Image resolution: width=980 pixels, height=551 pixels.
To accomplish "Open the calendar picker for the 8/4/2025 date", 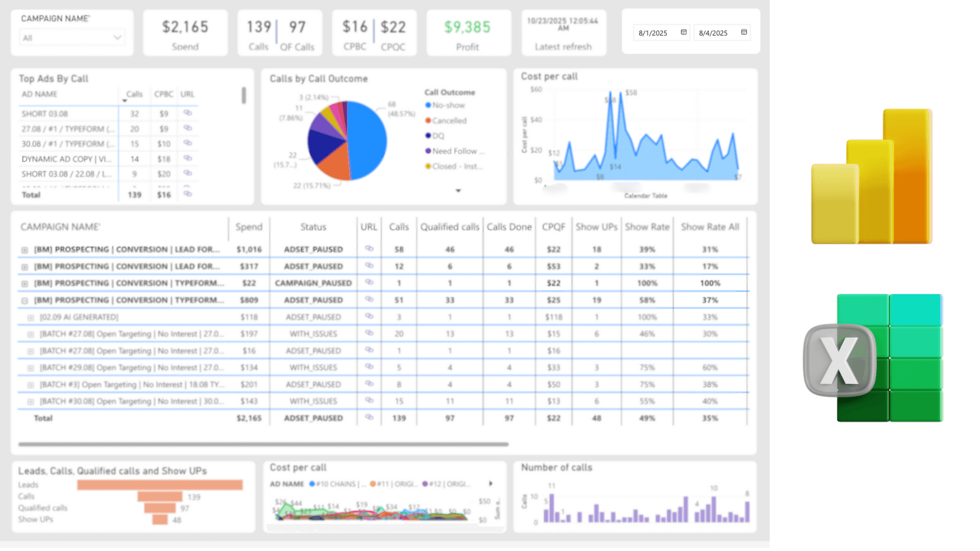I will 744,33.
